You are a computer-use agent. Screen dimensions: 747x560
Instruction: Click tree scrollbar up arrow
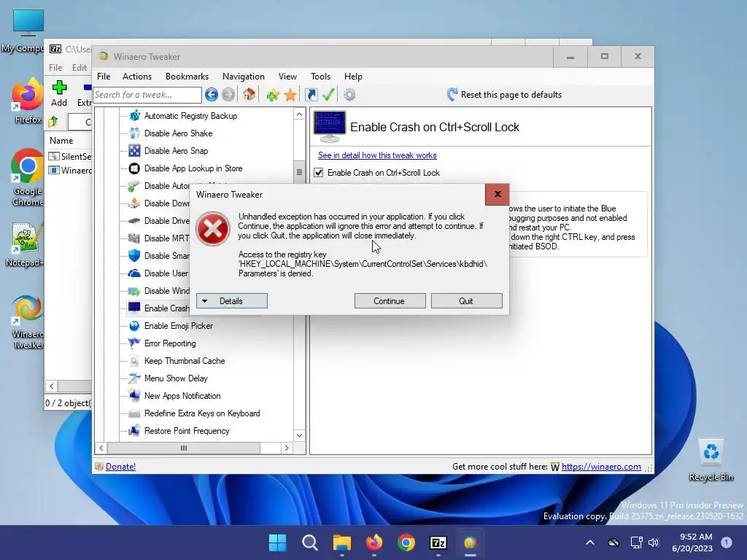299,114
